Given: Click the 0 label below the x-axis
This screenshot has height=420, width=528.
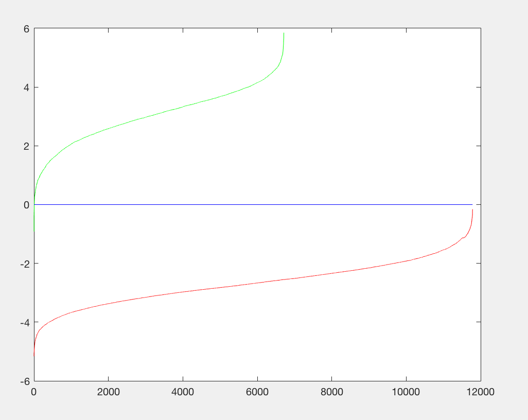Looking at the screenshot, I should coord(34,392).
